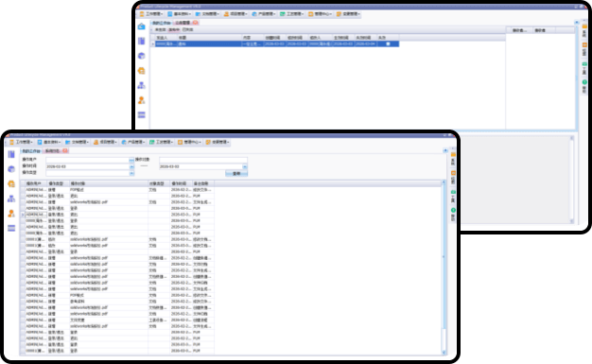Image resolution: width=592 pixels, height=364 pixels.
Task: Open 变更管理 menu in back window
Action: click(x=348, y=14)
